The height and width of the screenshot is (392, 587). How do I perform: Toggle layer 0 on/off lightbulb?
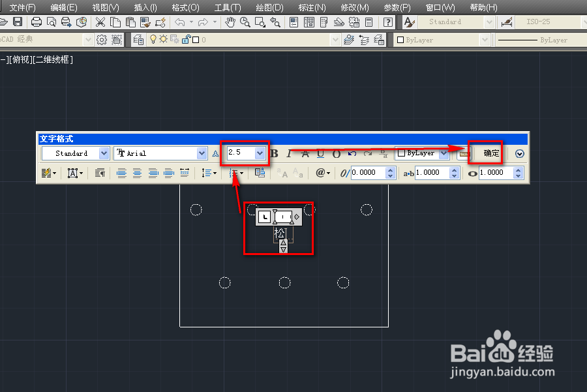point(153,39)
